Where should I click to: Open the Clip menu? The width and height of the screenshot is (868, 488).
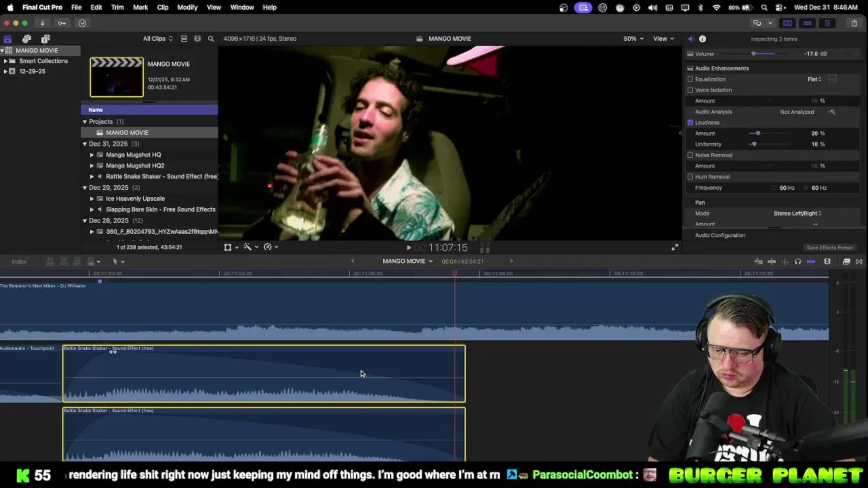click(x=163, y=7)
